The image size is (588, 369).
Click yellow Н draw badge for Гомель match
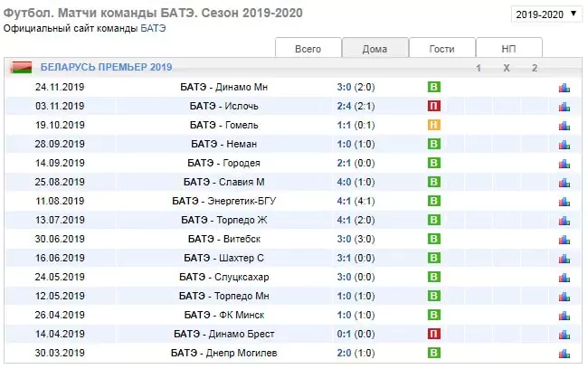pos(434,125)
